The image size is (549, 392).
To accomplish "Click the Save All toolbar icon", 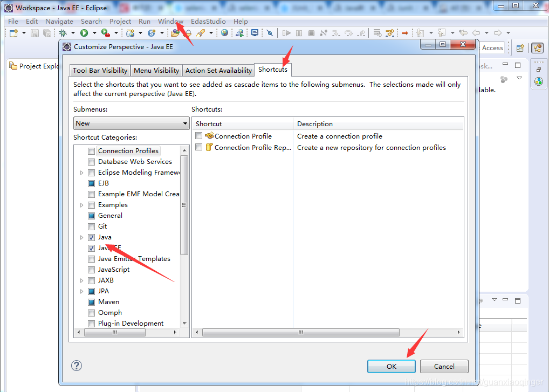I will pos(47,33).
